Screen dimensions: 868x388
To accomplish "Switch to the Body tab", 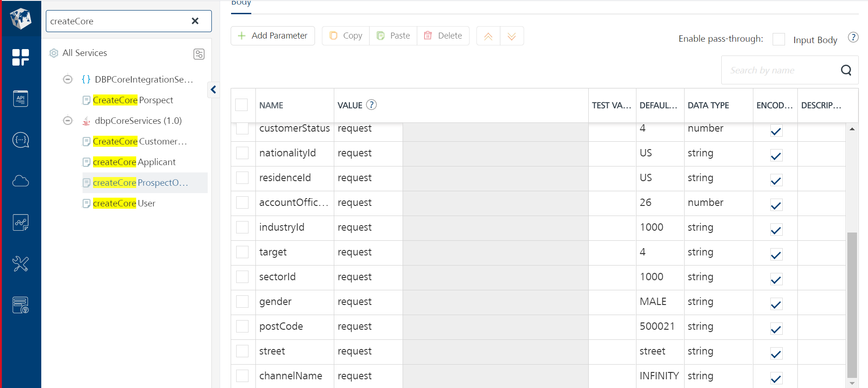I will coord(241,4).
